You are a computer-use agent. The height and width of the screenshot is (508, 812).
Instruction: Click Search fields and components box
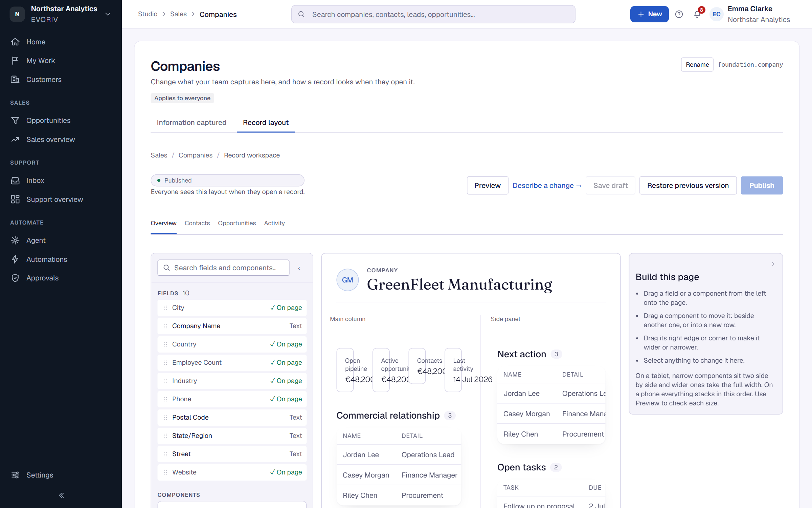pos(223,268)
